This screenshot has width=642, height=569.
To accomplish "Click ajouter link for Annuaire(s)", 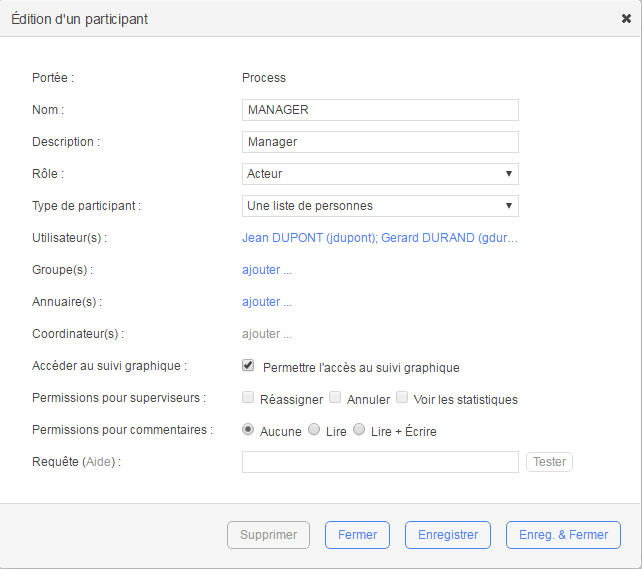I will click(x=267, y=302).
